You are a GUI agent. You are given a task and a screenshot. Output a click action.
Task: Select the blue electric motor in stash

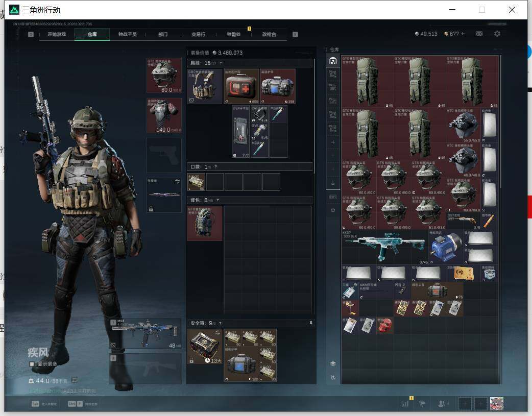[446, 247]
